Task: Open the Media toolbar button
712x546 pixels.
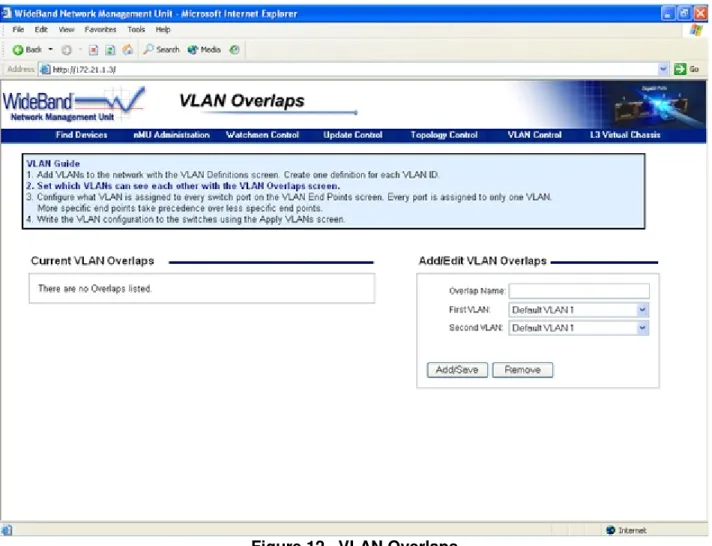Action: 204,50
